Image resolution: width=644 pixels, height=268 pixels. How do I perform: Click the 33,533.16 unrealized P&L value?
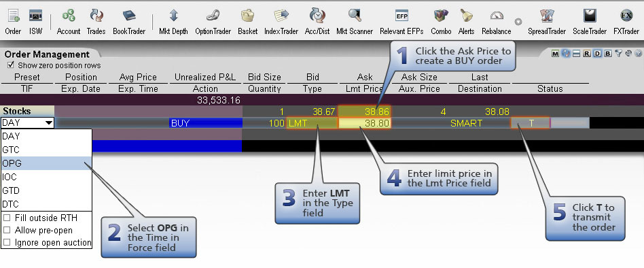coord(219,100)
